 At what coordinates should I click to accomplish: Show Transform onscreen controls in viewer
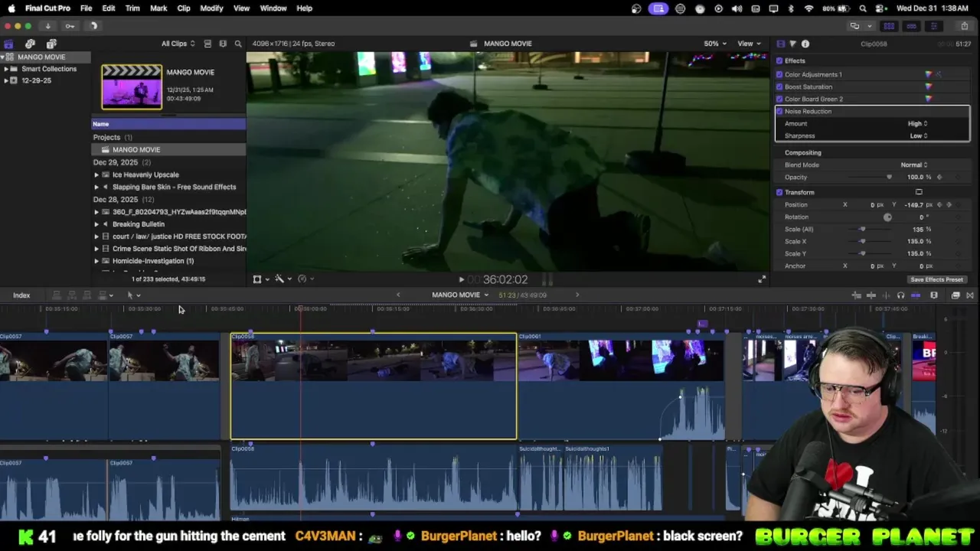[919, 192]
